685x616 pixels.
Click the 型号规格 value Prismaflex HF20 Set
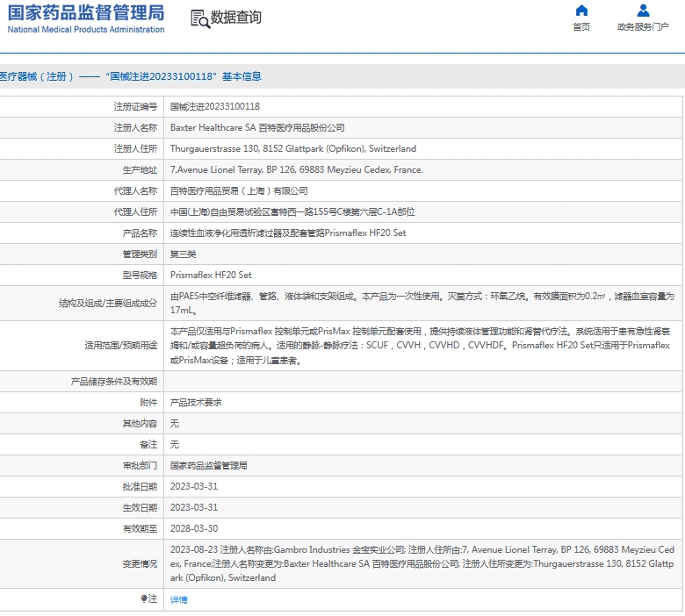(x=211, y=275)
